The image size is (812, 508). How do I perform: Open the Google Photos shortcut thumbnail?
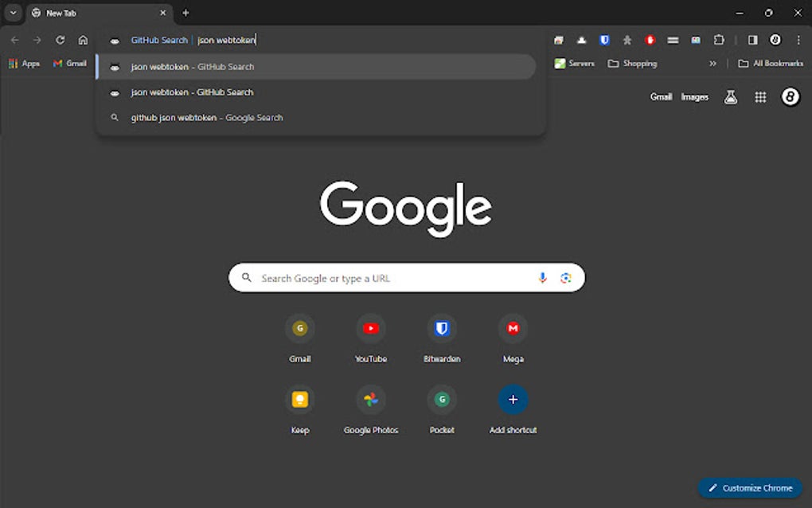[371, 399]
